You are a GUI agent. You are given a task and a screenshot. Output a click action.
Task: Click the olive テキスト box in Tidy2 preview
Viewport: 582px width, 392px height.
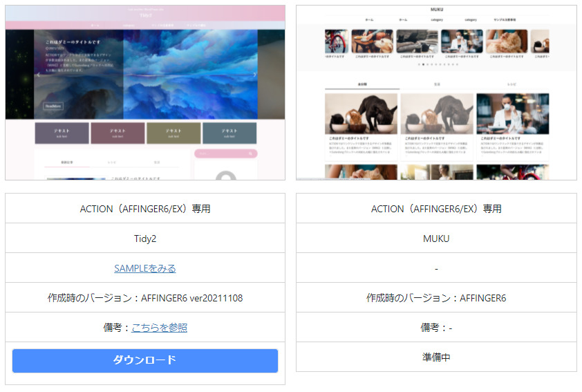(173, 133)
